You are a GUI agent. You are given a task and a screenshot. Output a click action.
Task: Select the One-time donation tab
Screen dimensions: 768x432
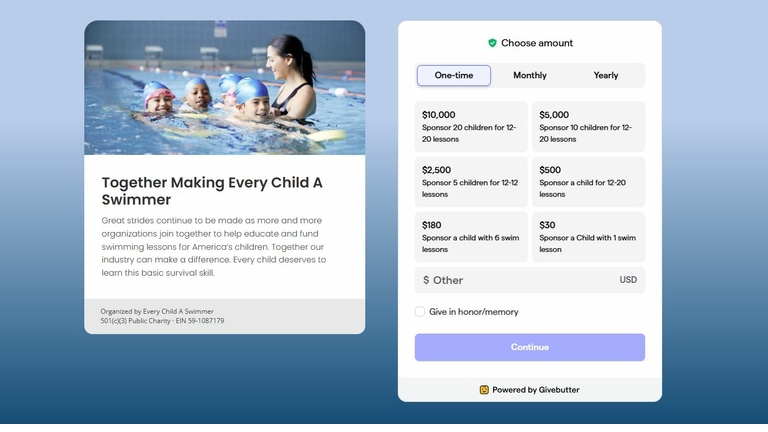pos(454,75)
